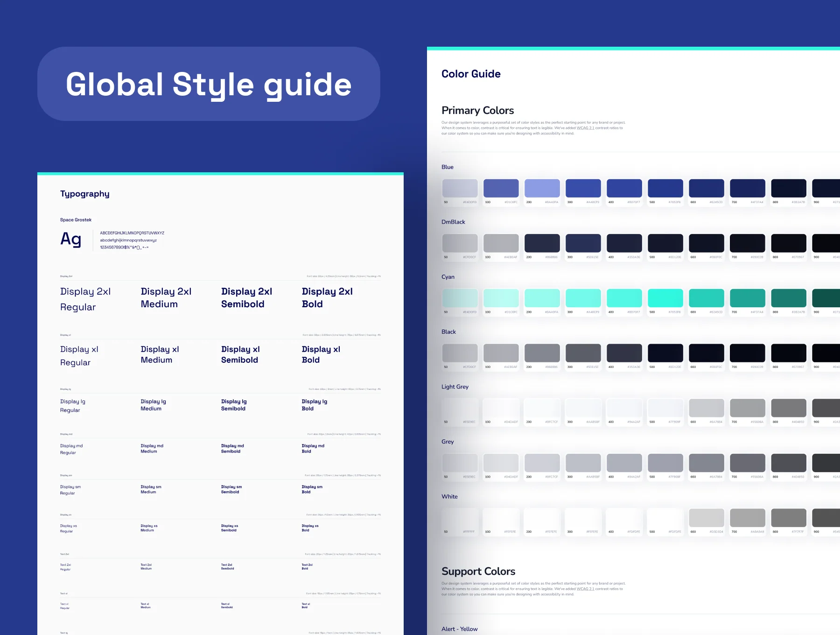The height and width of the screenshot is (635, 840).
Task: Click the Cyan 800 dark teal swatch
Action: [788, 298]
